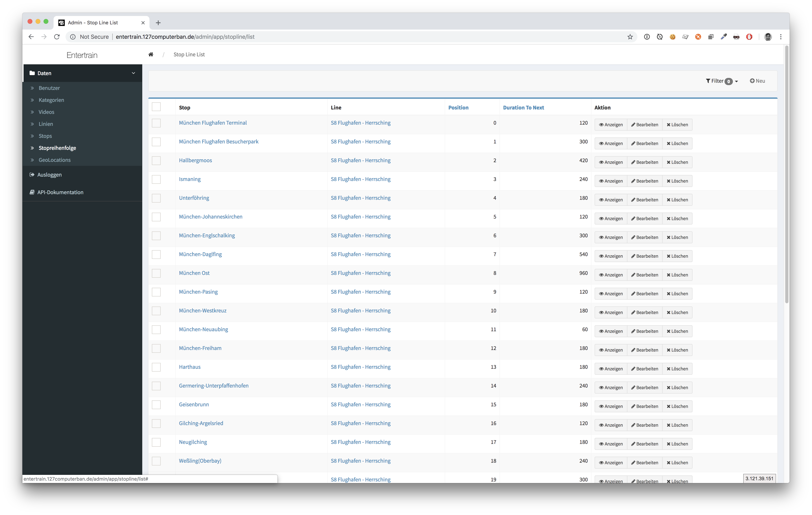The height and width of the screenshot is (515, 812).
Task: Open the München-Pasing stop link
Action: pos(198,291)
